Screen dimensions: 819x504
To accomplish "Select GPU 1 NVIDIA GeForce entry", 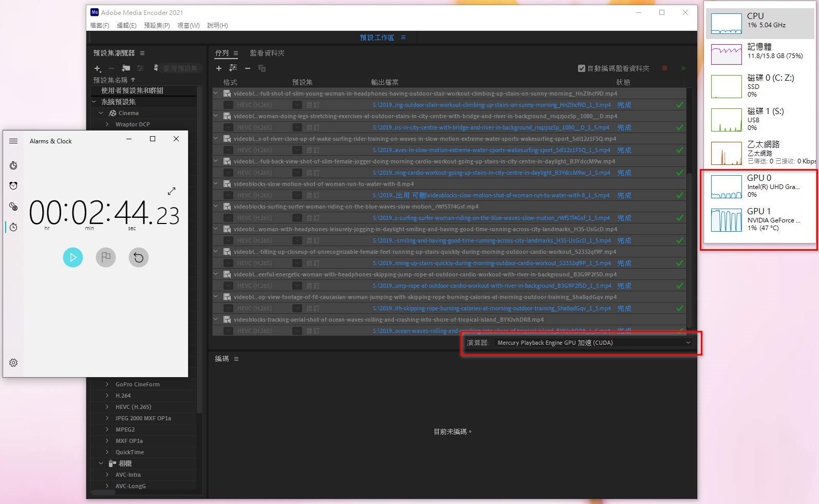I will tap(759, 219).
